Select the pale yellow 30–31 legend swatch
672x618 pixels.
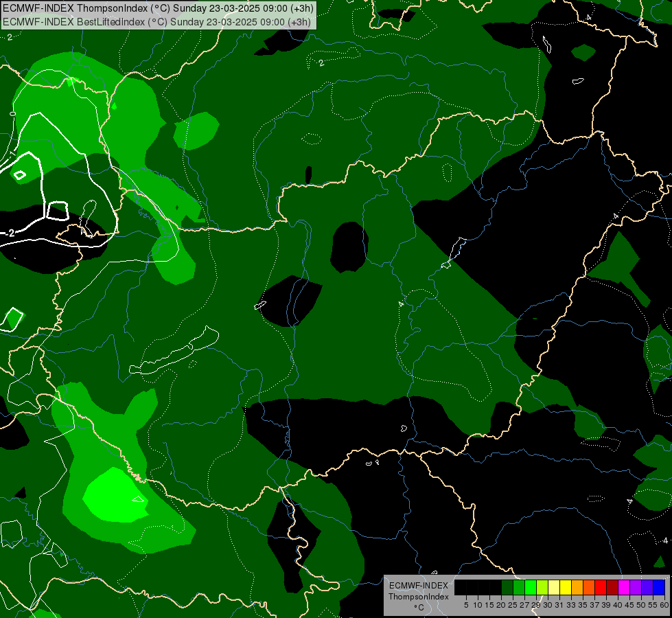pyautogui.click(x=554, y=587)
